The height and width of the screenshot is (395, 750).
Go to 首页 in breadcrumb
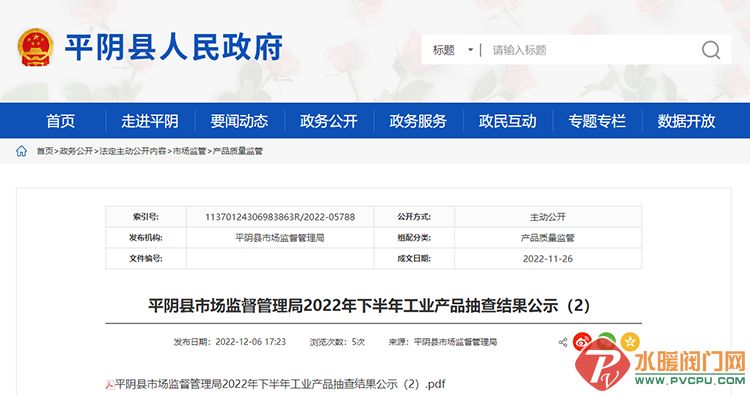45,151
